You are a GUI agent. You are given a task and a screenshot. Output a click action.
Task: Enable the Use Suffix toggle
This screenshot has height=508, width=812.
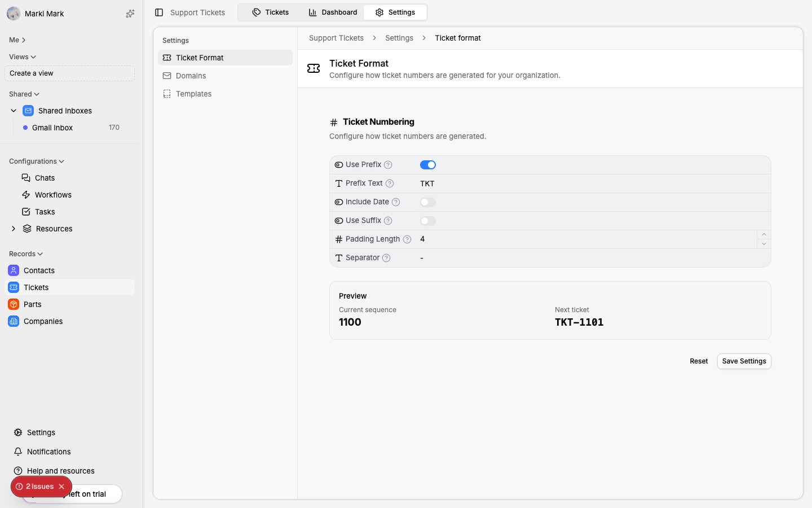pyautogui.click(x=428, y=221)
